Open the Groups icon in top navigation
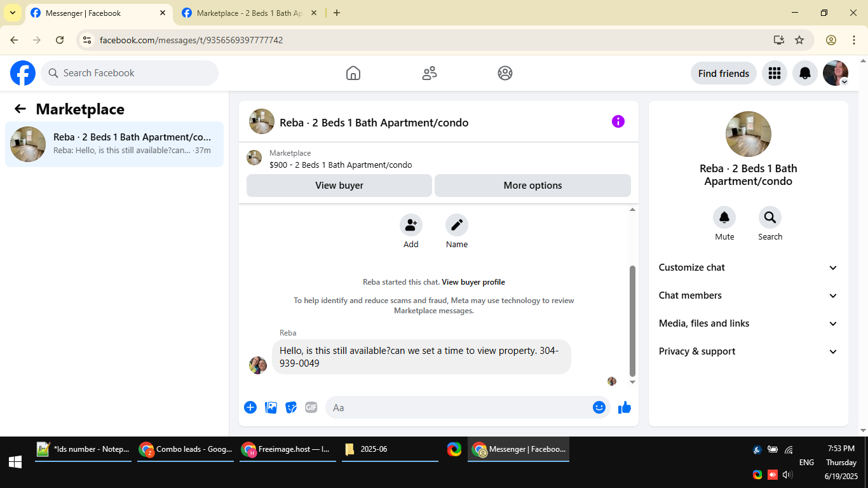This screenshot has width=868, height=488. pyautogui.click(x=505, y=73)
